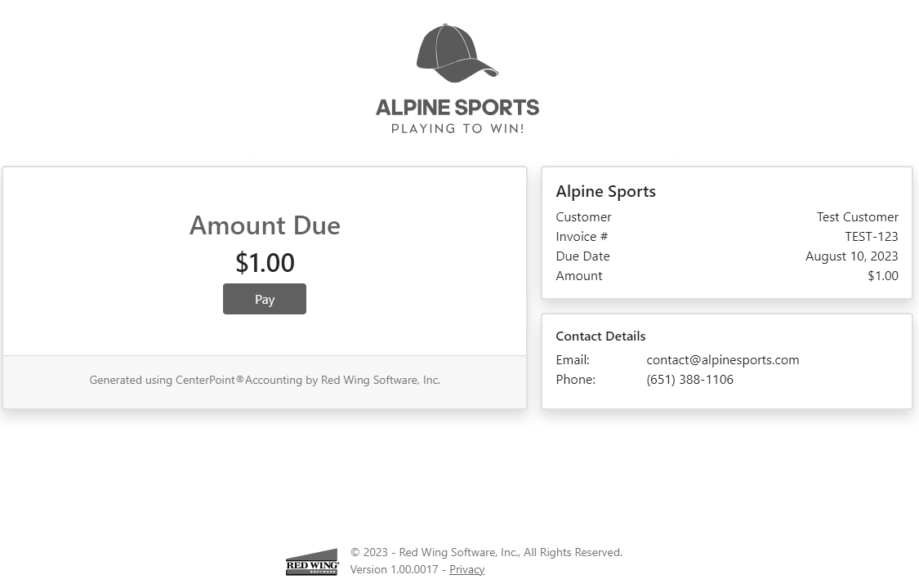
Task: Open the Privacy link in footer
Action: tap(466, 569)
